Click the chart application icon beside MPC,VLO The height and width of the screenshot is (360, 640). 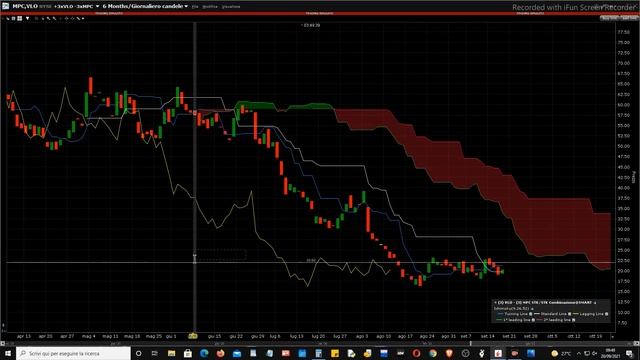[x=6, y=6]
